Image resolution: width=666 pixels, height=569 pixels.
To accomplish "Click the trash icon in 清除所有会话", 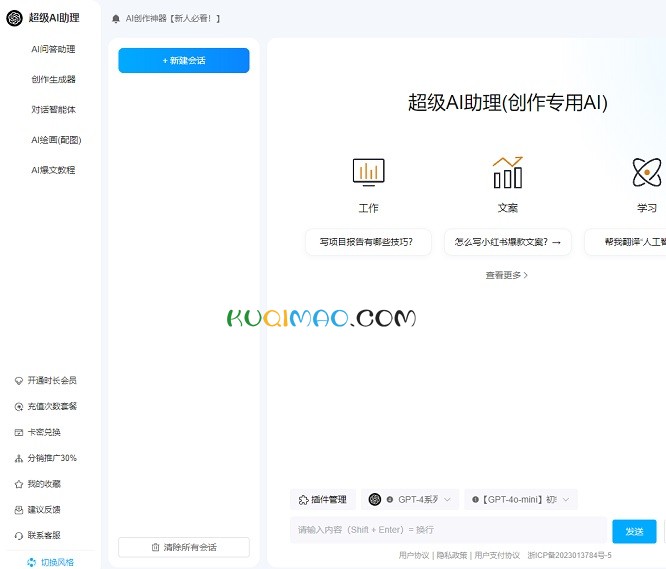I will tap(155, 547).
